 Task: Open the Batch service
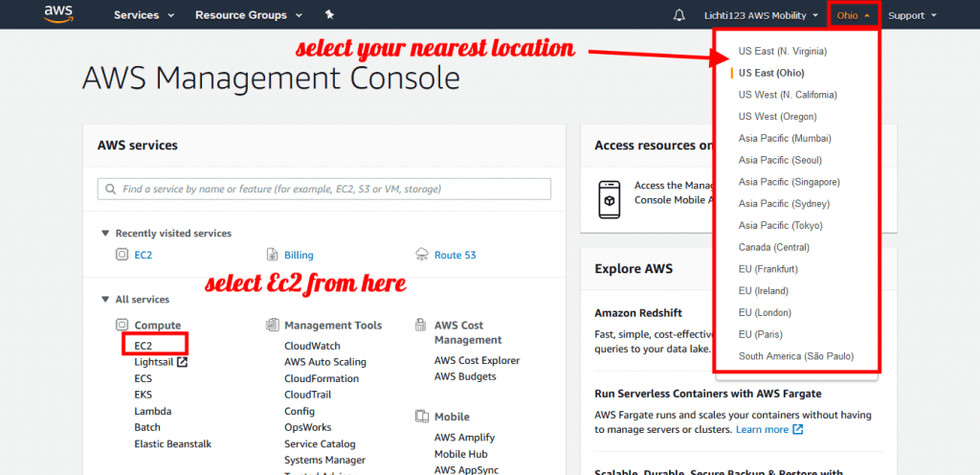147,427
